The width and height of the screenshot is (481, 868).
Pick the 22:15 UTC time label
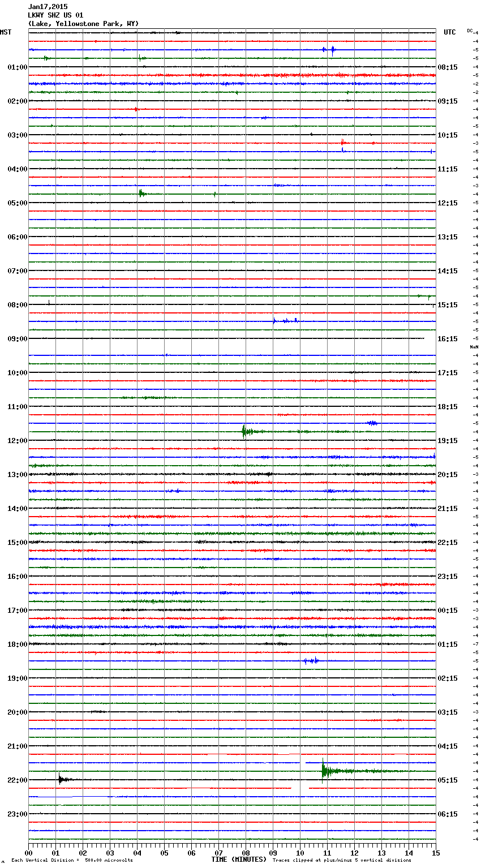[448, 542]
